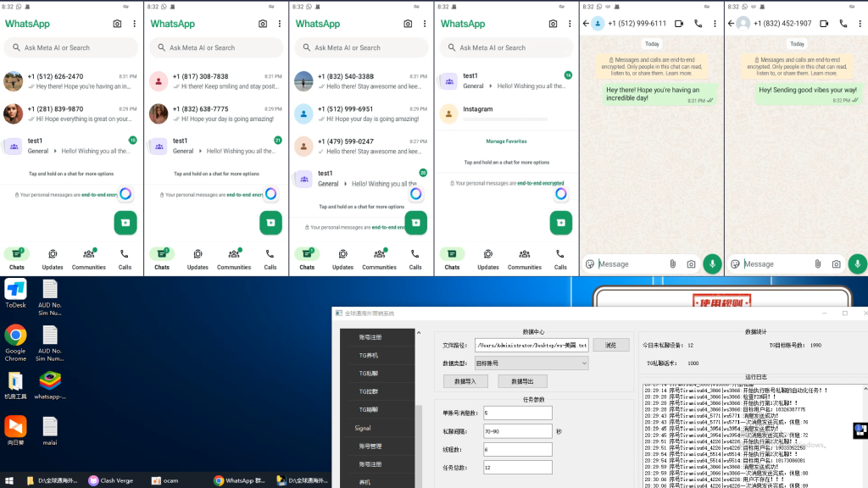Click the 任务总数 field showing 12
This screenshot has width=868, height=488.
[x=518, y=468]
